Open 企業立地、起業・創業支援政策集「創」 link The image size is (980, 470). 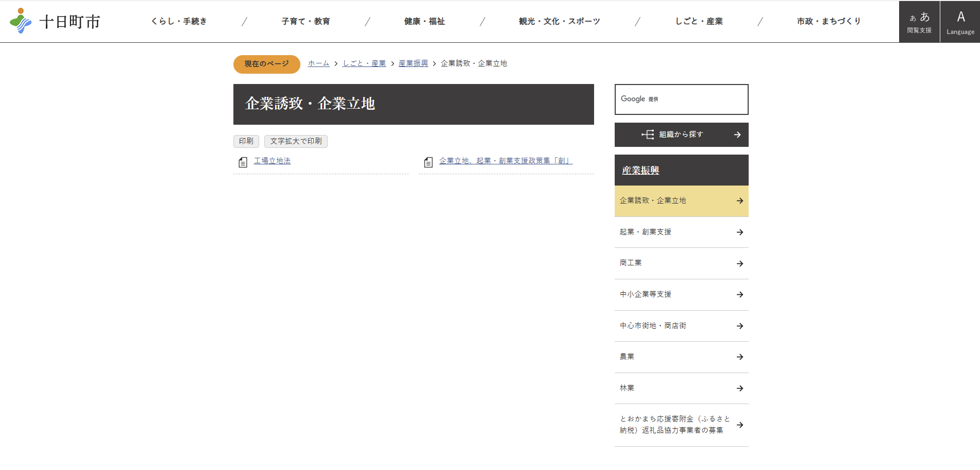[x=505, y=161]
